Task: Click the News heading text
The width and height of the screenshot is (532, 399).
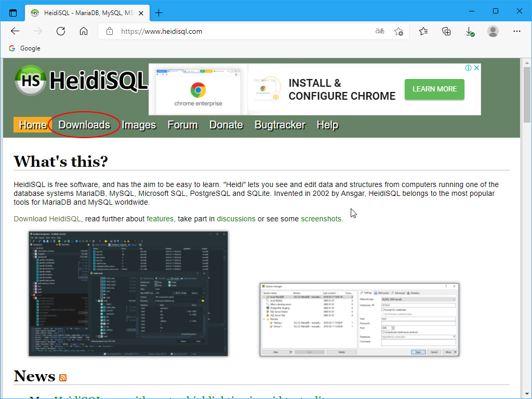Action: coord(34,376)
